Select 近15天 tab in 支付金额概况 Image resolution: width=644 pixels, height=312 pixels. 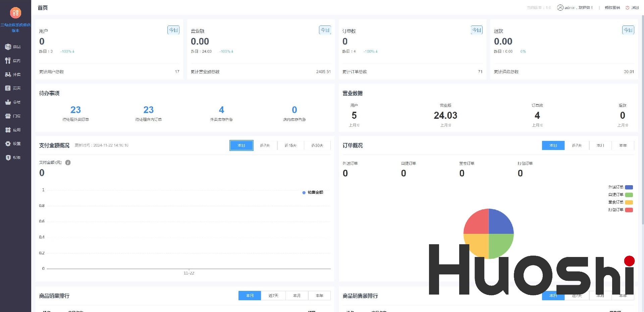coord(290,146)
